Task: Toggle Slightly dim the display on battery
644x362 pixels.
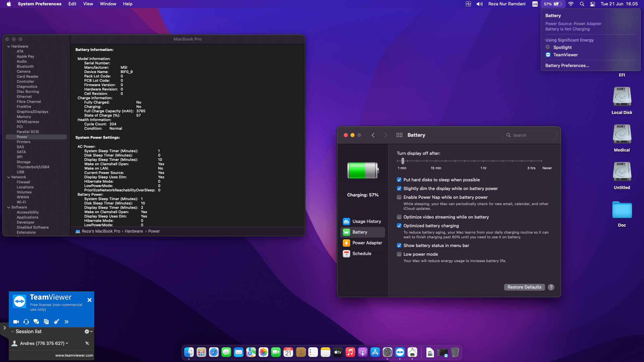Action: (x=399, y=189)
